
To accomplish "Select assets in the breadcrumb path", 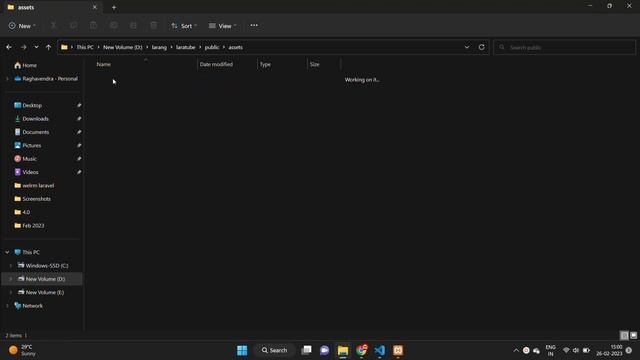I will pos(236,47).
